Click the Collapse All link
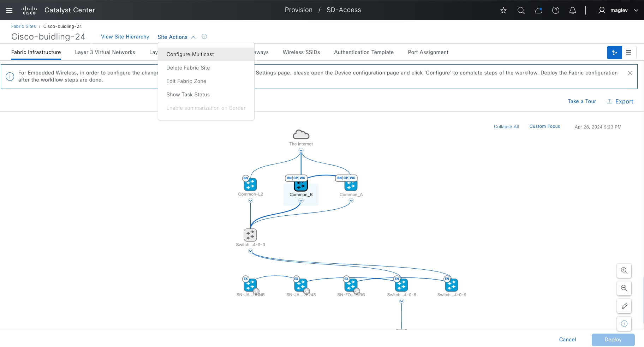 (506, 127)
